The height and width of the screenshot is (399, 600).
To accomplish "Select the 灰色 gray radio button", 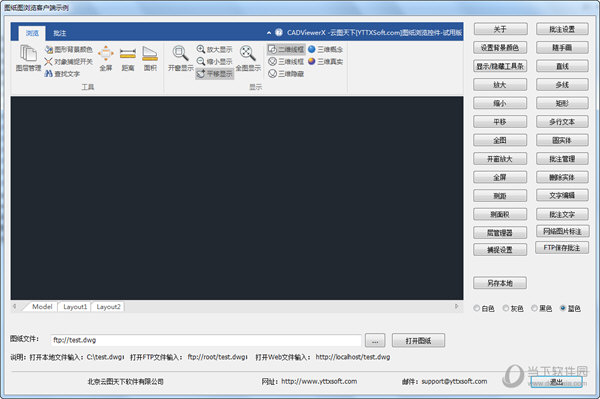I will [x=513, y=308].
